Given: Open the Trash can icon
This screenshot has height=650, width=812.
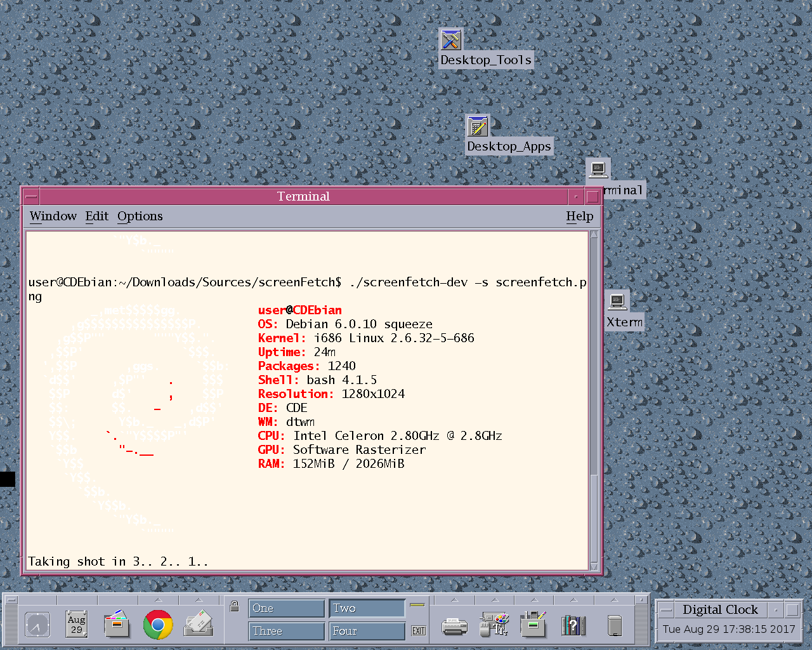Looking at the screenshot, I should click(614, 626).
